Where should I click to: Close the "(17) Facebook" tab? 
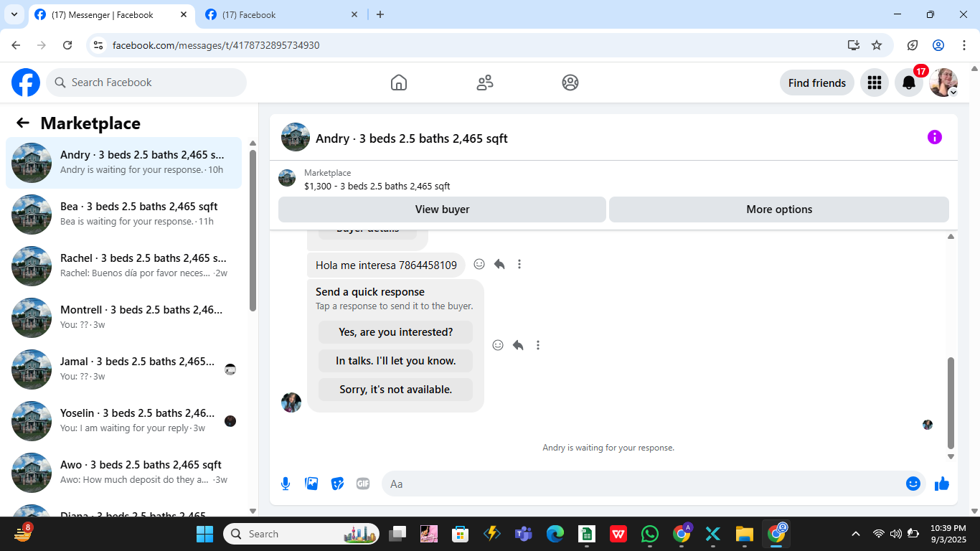[354, 14]
